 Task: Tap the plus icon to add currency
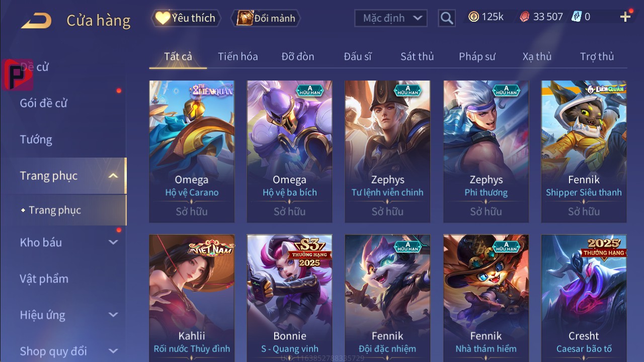click(625, 17)
